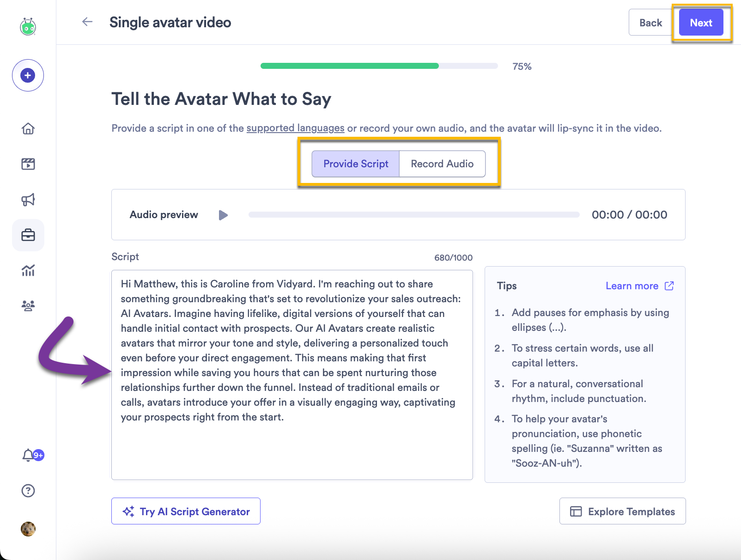Play the audio preview
Screen dimensions: 741x560
coord(223,215)
